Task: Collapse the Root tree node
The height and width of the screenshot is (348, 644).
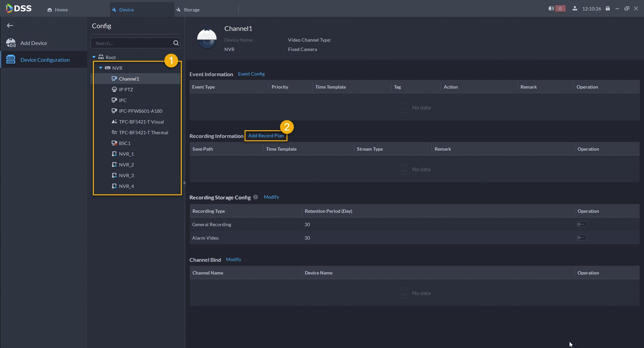Action: tap(94, 57)
